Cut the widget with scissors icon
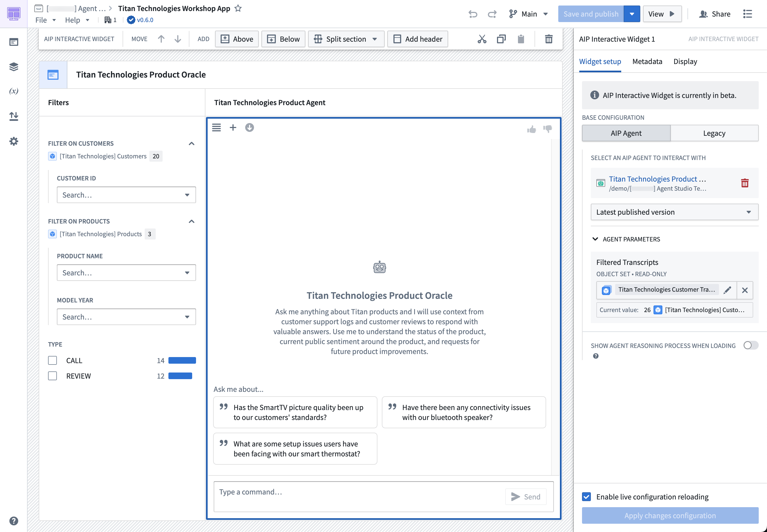 [482, 39]
